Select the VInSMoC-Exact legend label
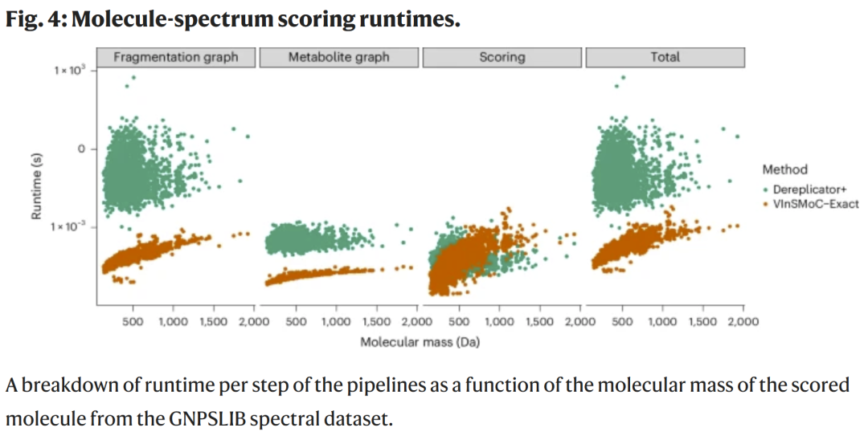868x440 pixels. pos(816,204)
